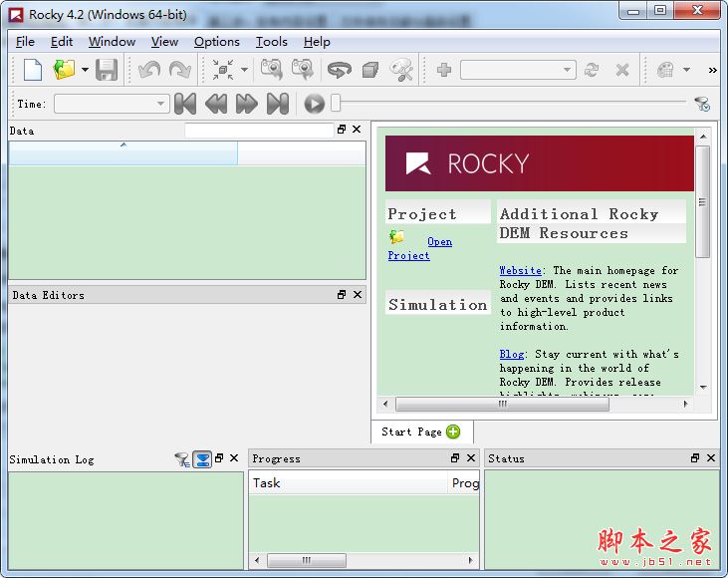Open a project using the folder toolbar icon

tap(64, 70)
